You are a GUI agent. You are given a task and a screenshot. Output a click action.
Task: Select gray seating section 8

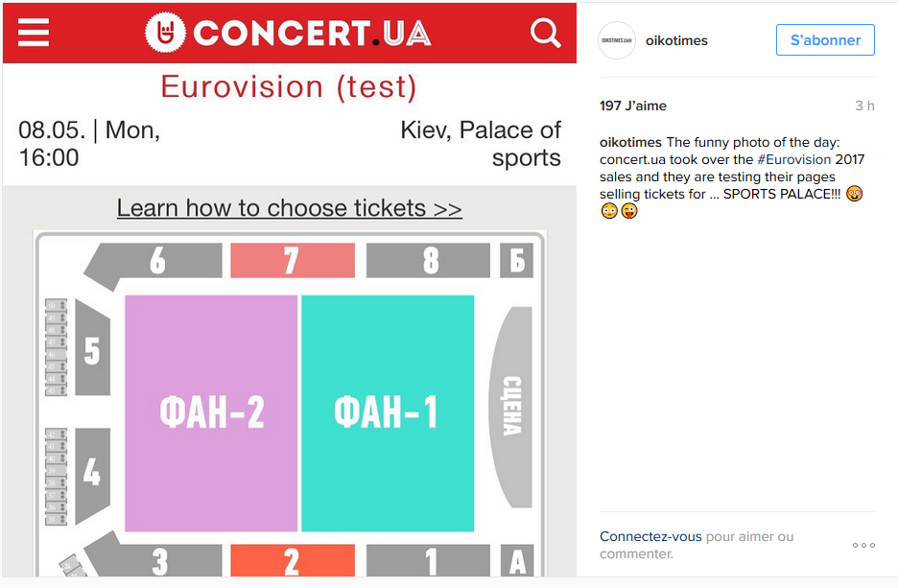(x=429, y=261)
